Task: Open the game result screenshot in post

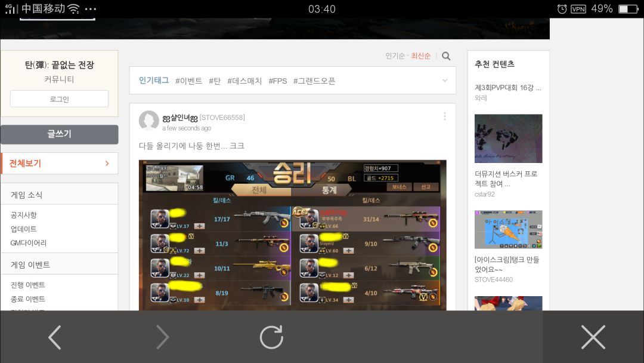Action: point(292,235)
